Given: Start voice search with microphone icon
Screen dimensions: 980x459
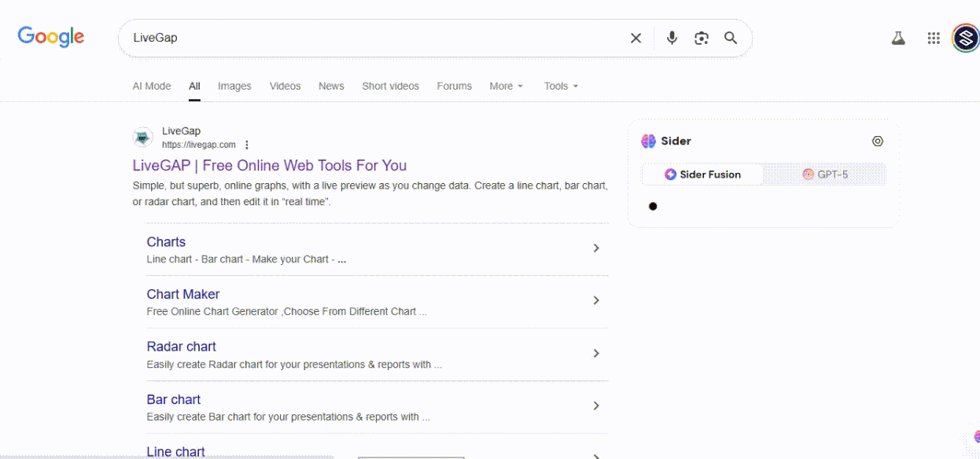Looking at the screenshot, I should 672,38.
